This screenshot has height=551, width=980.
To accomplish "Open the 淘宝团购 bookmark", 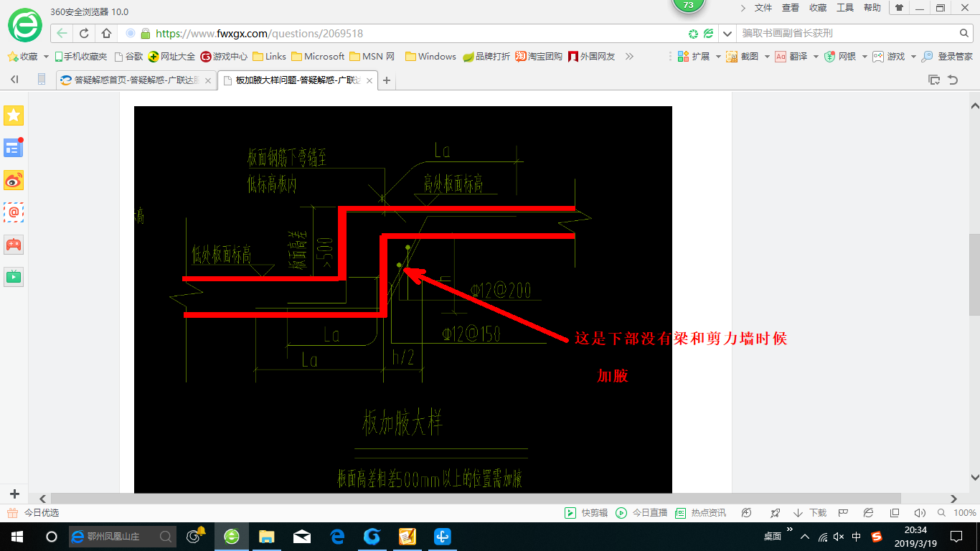I will 539,56.
